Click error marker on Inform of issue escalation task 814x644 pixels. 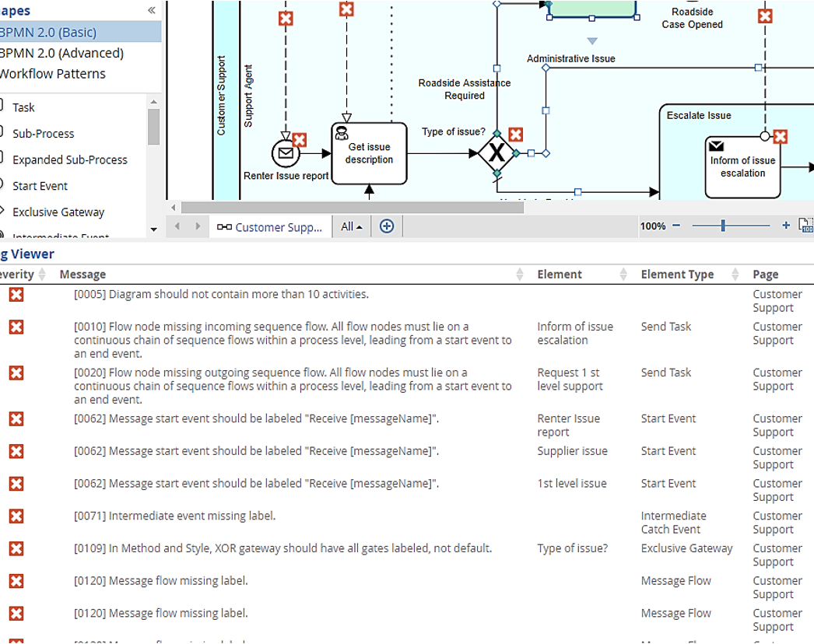click(781, 137)
